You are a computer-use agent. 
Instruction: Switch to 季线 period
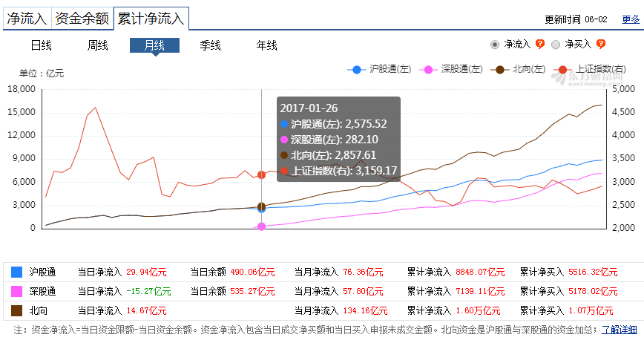210,45
